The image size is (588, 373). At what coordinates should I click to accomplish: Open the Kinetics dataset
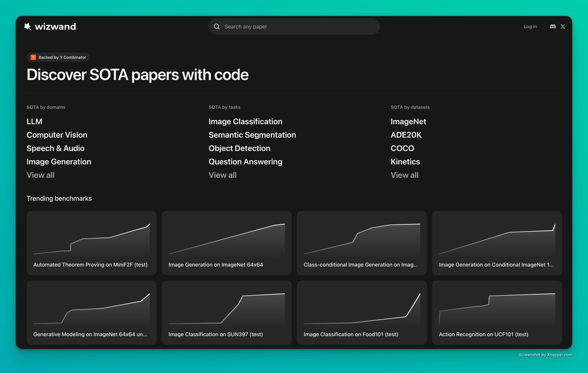[405, 162]
